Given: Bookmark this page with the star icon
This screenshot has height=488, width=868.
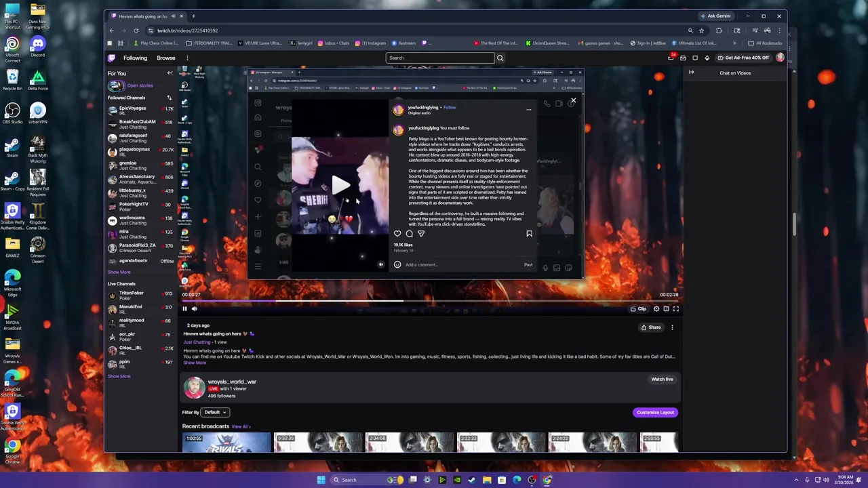Looking at the screenshot, I should coord(701,30).
